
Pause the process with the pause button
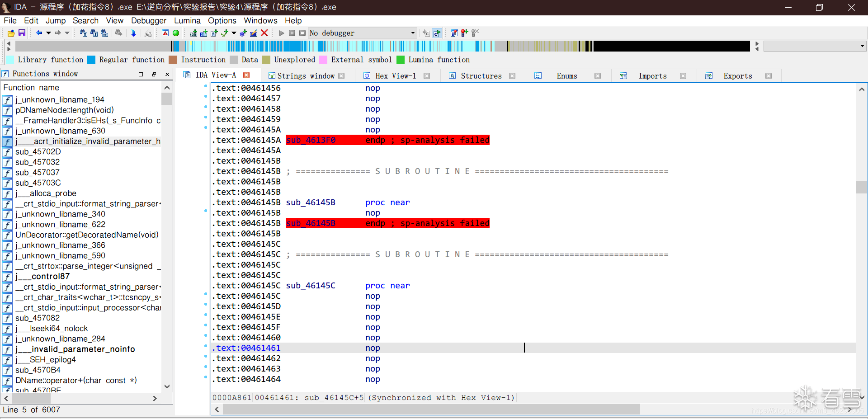point(292,33)
